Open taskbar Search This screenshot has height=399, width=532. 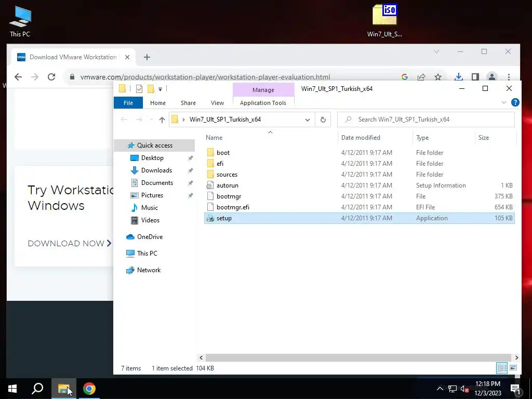coord(37,389)
